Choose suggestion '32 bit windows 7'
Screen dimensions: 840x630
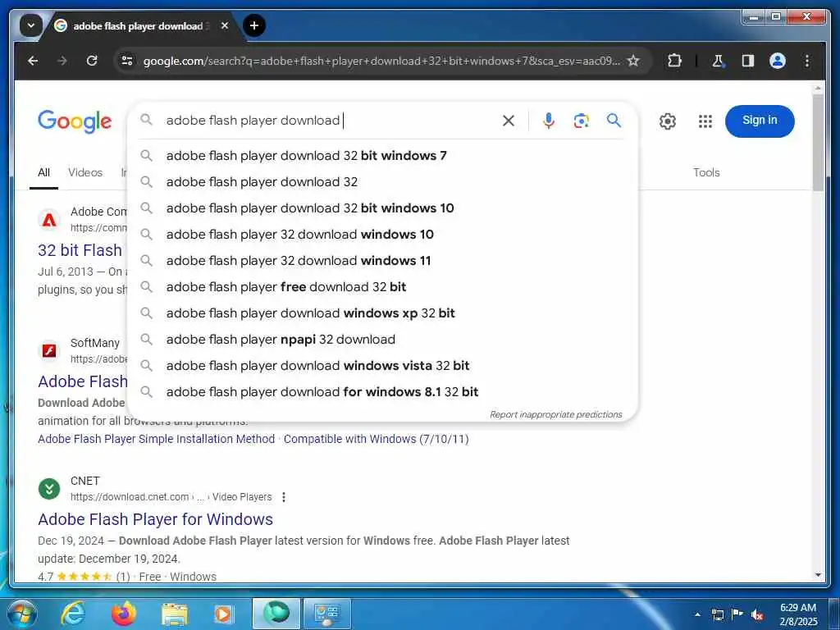383,155
